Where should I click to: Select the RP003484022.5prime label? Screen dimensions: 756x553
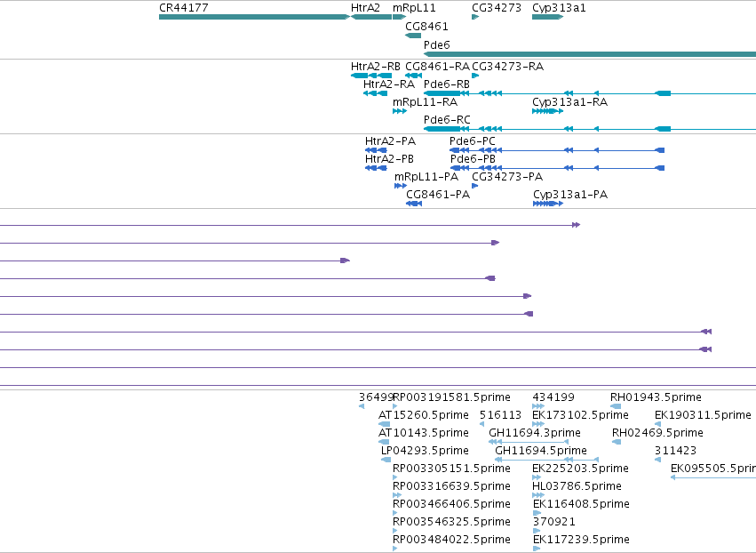point(452,540)
